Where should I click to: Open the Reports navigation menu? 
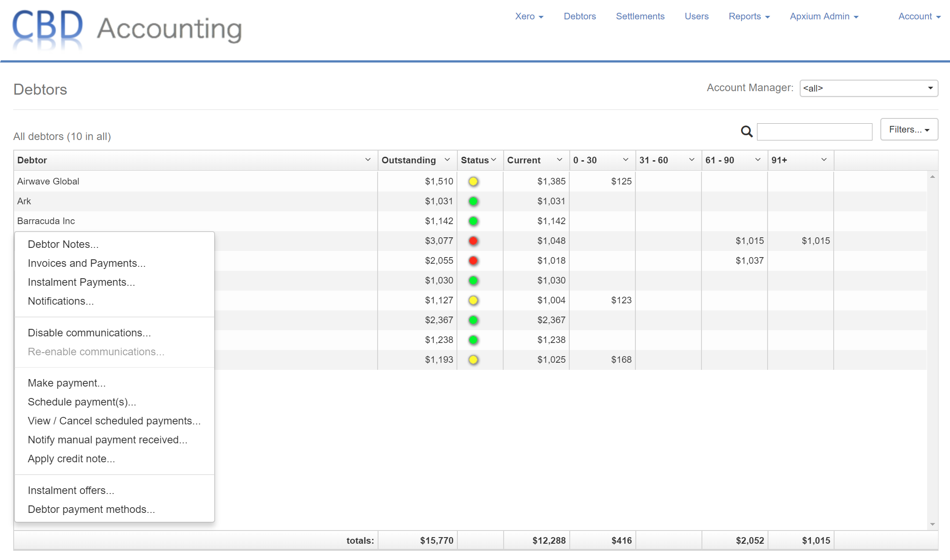(749, 16)
